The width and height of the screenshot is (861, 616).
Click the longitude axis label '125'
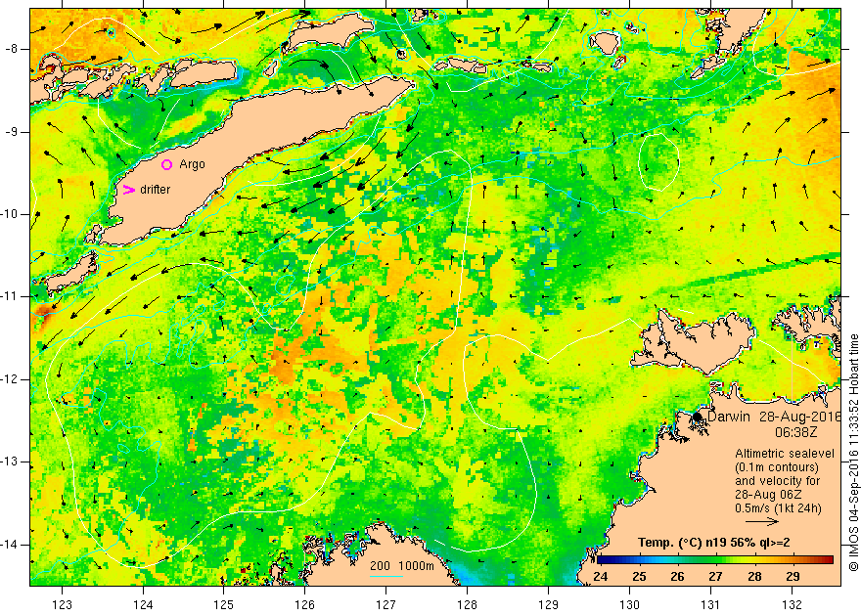coord(223,604)
